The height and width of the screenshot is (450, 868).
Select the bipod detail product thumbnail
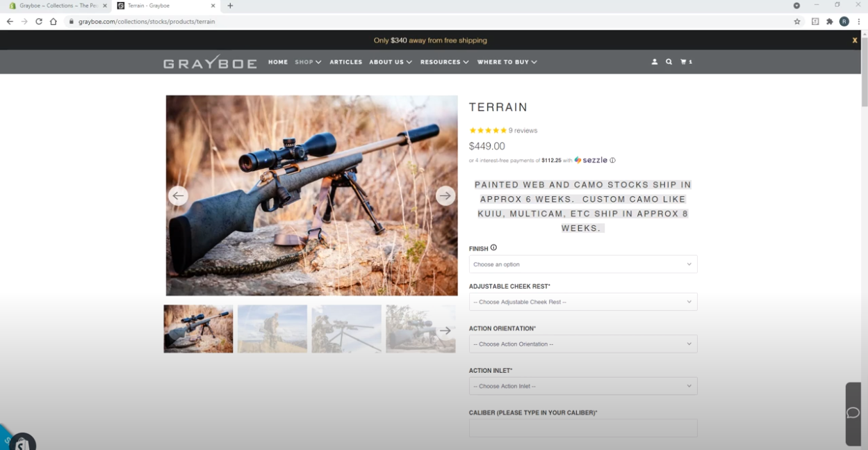click(346, 328)
